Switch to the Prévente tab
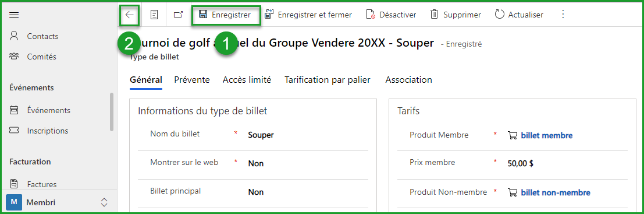The image size is (644, 214). 192,80
